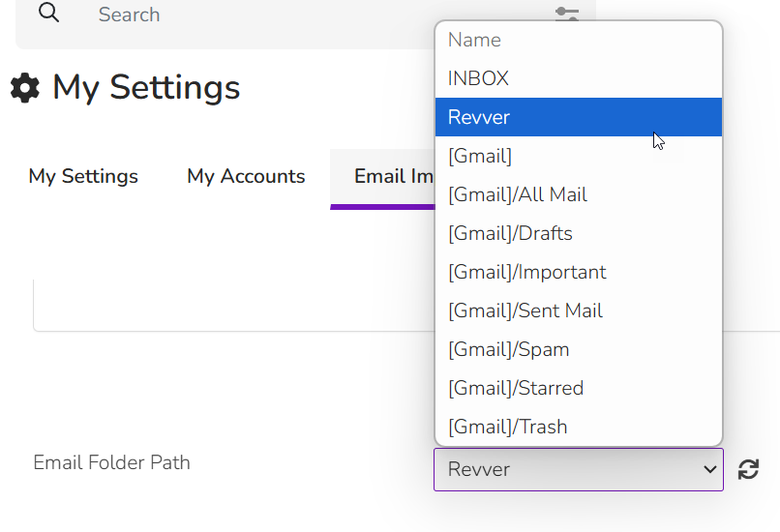
Task: Refresh the email folder list
Action: tap(748, 469)
